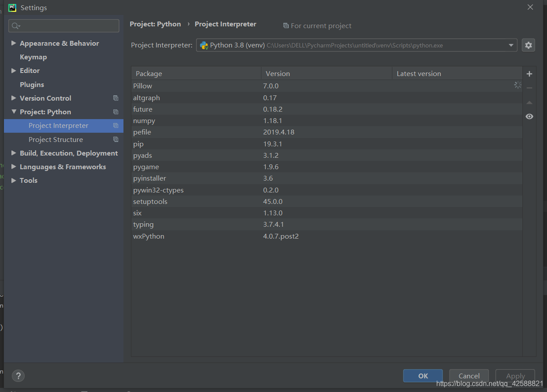This screenshot has width=547, height=392.
Task: Select the pefile package row
Action: [x=327, y=132]
